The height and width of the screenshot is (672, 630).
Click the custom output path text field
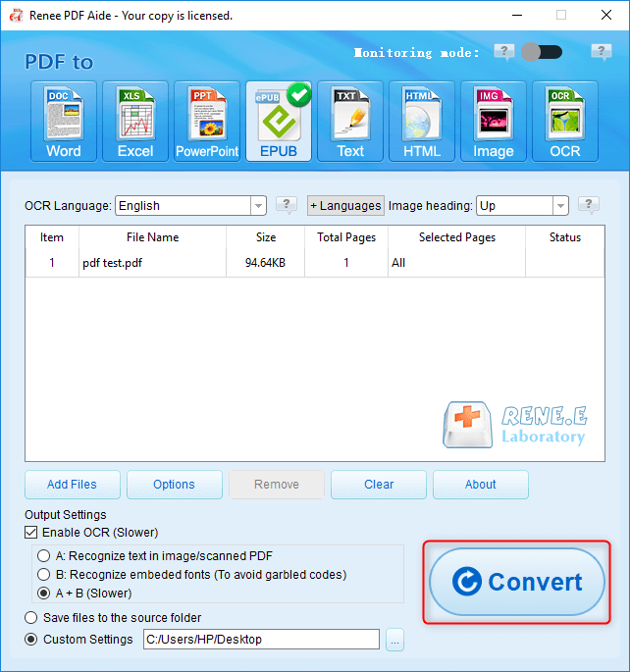click(260, 640)
